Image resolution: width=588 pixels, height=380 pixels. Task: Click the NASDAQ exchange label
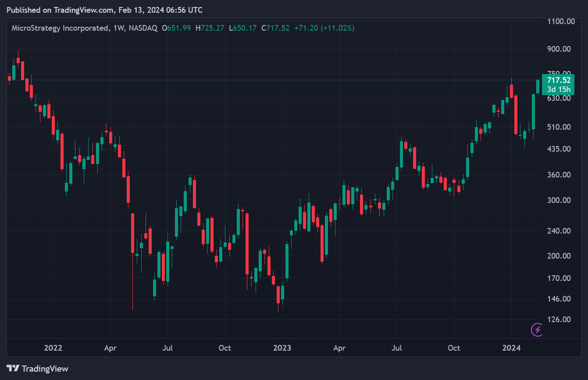(143, 28)
